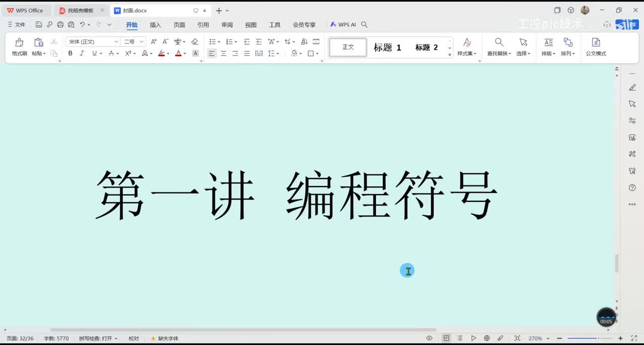Decrease font size with A- icon
644x345 pixels.
click(x=165, y=42)
